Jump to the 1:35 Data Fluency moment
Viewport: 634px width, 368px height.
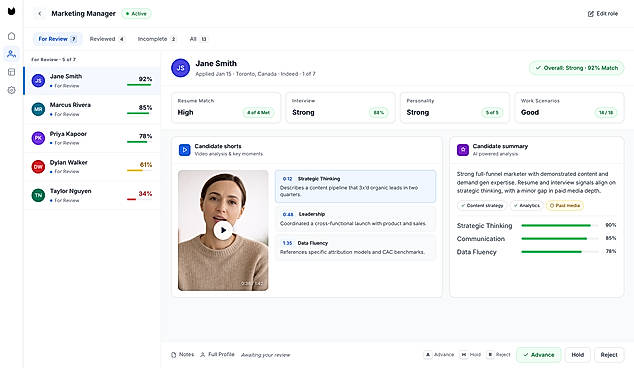click(x=355, y=247)
